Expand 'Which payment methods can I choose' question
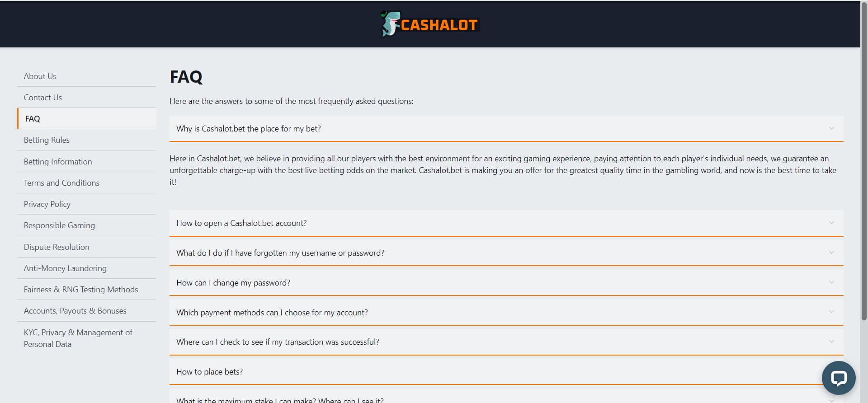The height and width of the screenshot is (403, 868). pos(506,312)
